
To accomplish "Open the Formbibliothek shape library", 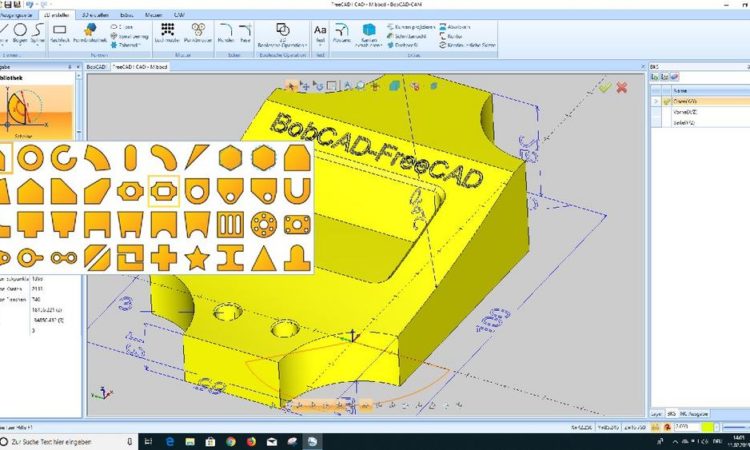I will pos(90,33).
